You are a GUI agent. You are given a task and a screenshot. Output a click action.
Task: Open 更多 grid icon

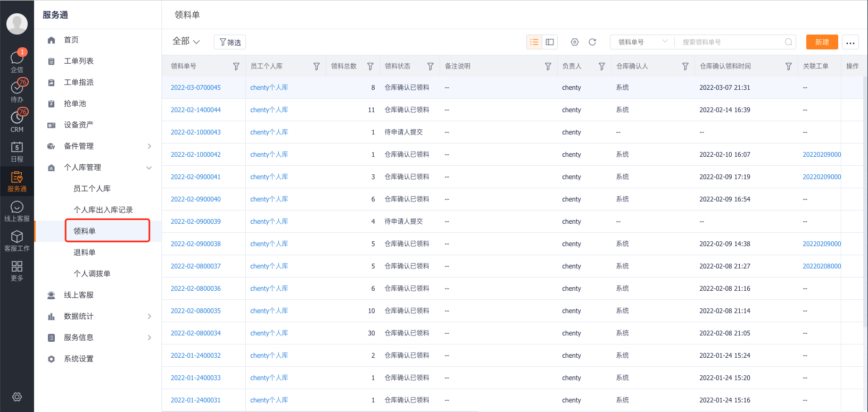coord(17,270)
